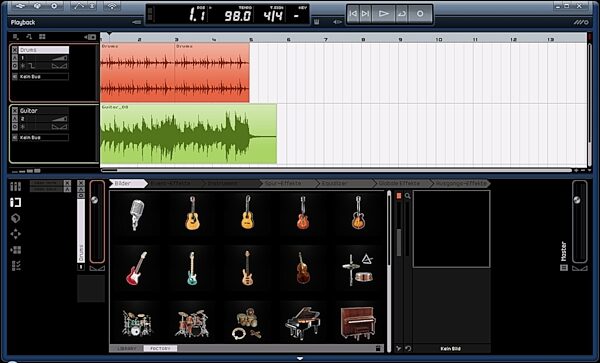Click the metronome icon in top toolbar
Image resolution: width=600 pixels, height=363 pixels.
coord(93,6)
